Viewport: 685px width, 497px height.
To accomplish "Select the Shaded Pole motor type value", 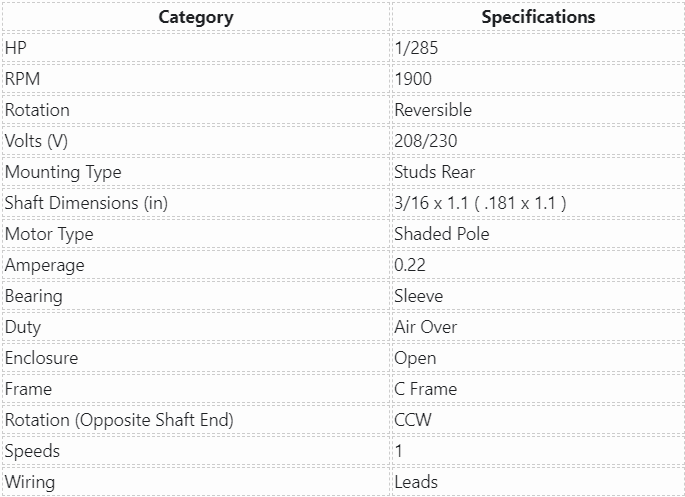I will [439, 234].
